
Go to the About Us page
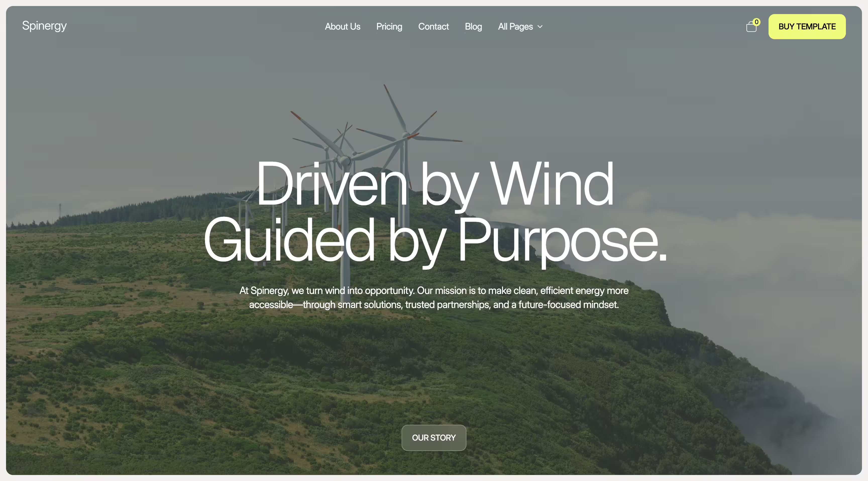(x=342, y=27)
